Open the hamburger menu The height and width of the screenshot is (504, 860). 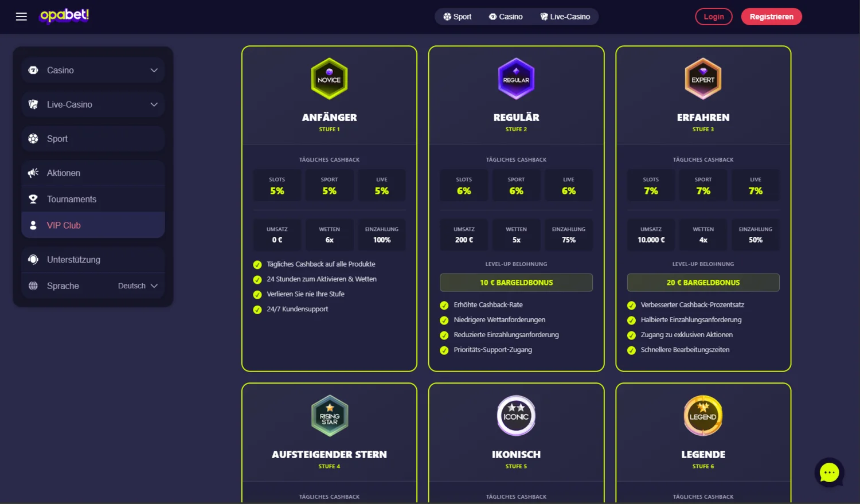(x=21, y=16)
